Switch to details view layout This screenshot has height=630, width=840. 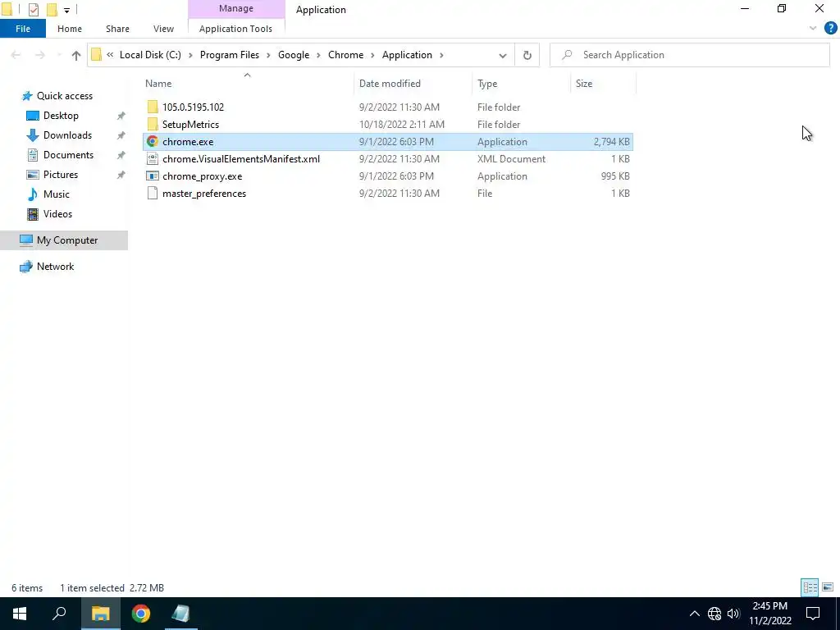(810, 587)
